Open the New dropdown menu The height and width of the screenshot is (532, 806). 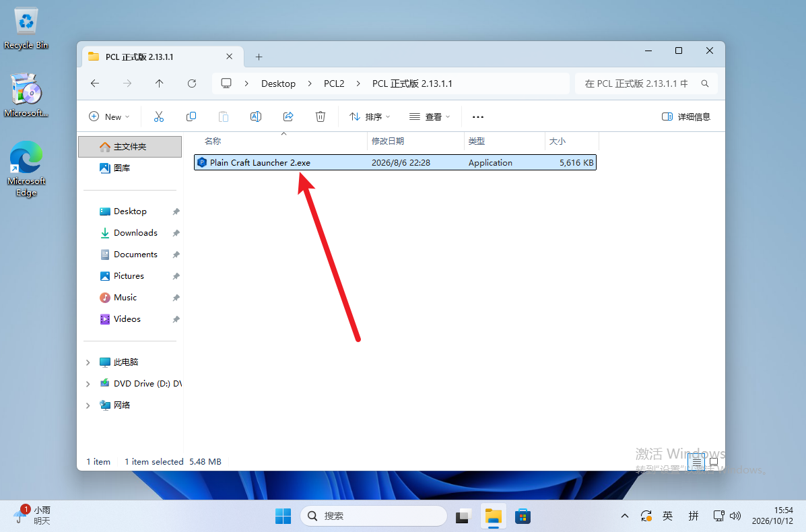(109, 117)
